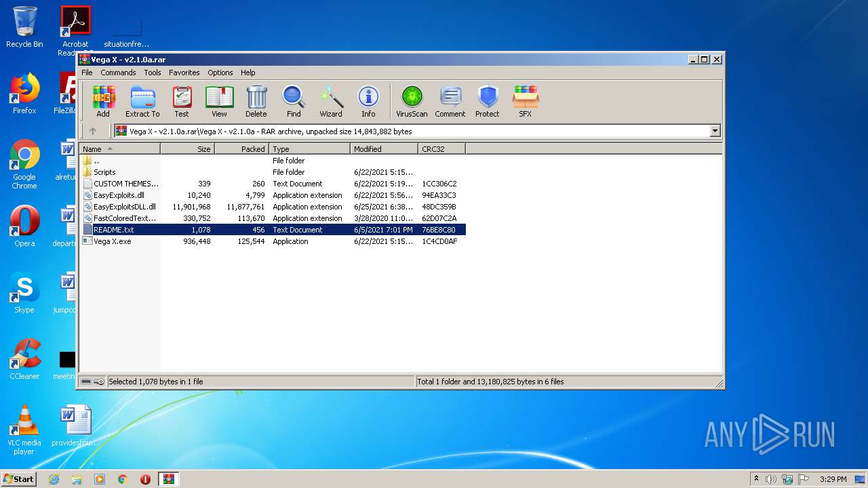
Task: Open providesfou Word document on desktop
Action: 75,426
